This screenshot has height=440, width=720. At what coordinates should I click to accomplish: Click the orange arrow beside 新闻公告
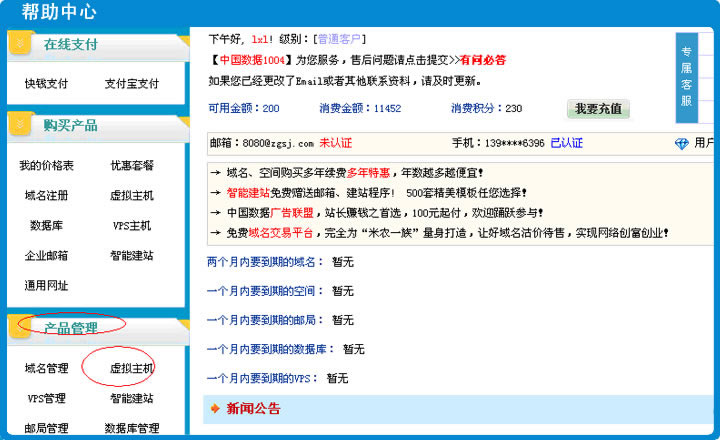coord(214,409)
